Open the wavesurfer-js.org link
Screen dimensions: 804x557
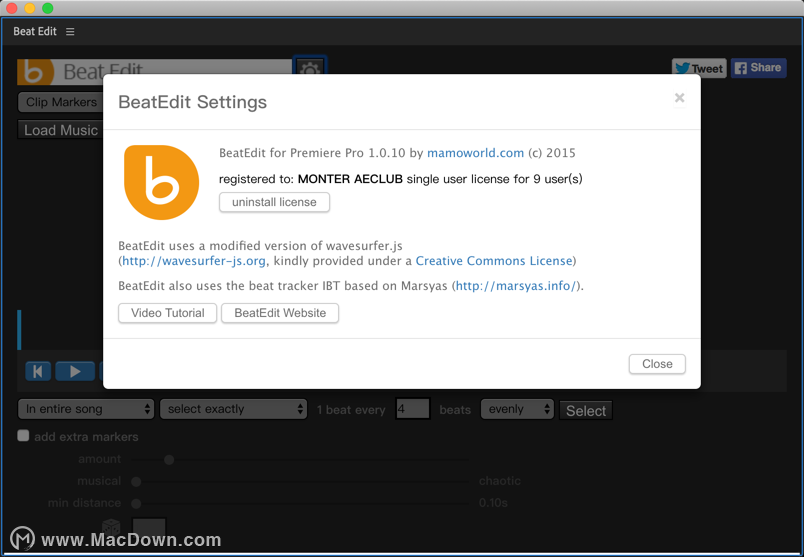coord(194,261)
